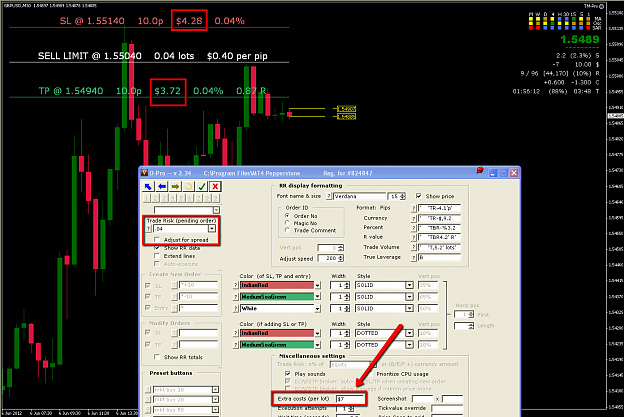Screen dimensions: 625x417
Task: Select the Magic No radio button
Action: click(287, 223)
